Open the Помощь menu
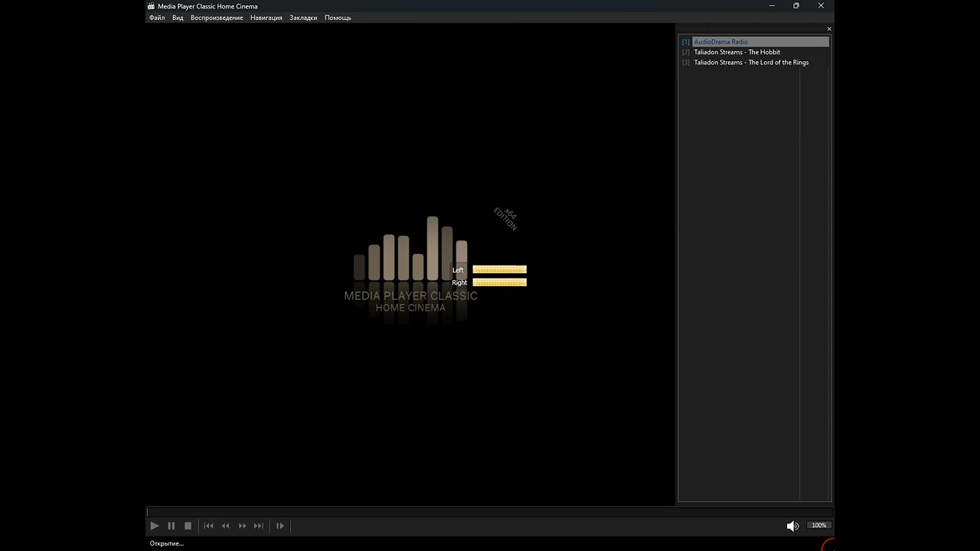Screen dimensions: 980x551 (338, 18)
